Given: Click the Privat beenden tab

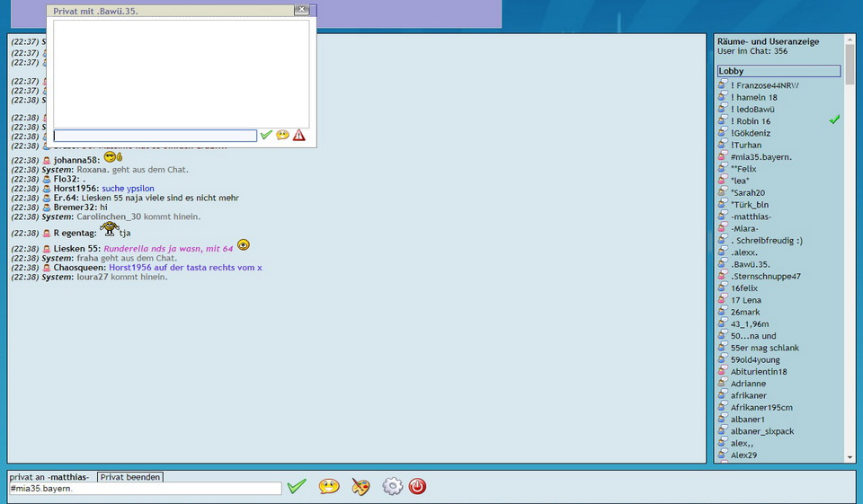Looking at the screenshot, I should tap(130, 477).
